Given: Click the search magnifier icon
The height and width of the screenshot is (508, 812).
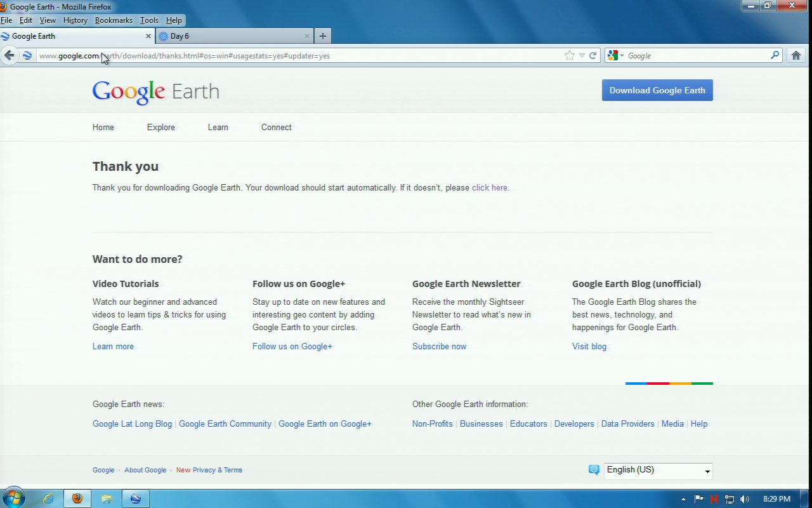Looking at the screenshot, I should point(775,55).
